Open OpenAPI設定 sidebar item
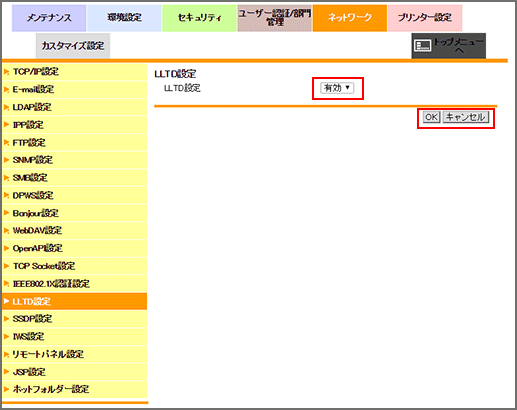The height and width of the screenshot is (410, 517). 75,248
